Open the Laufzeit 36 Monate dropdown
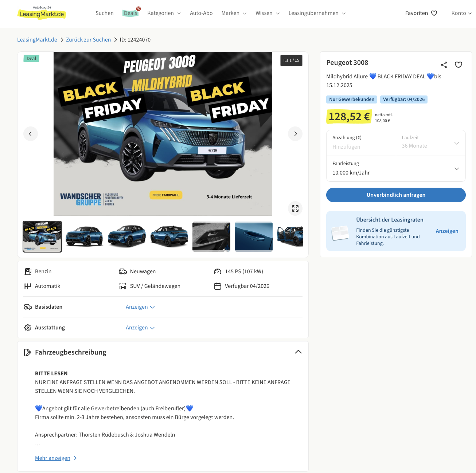Screen dimensions: 476x473 click(430, 143)
